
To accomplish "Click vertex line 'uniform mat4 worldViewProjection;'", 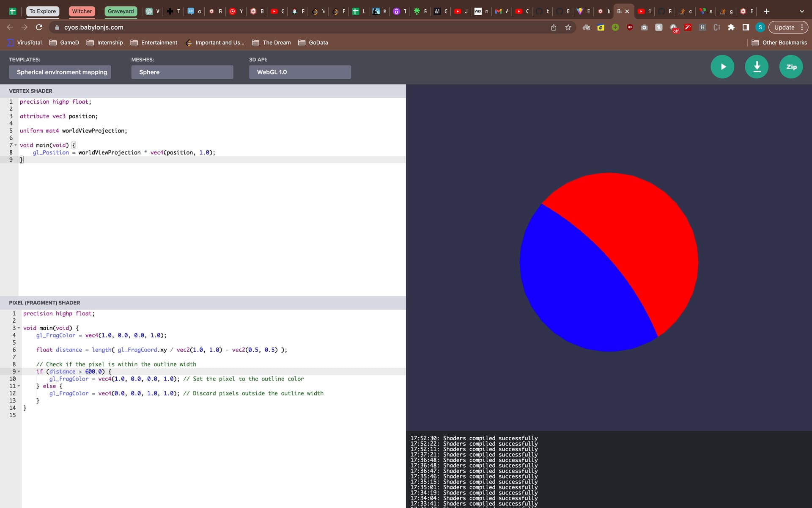I will (x=73, y=131).
